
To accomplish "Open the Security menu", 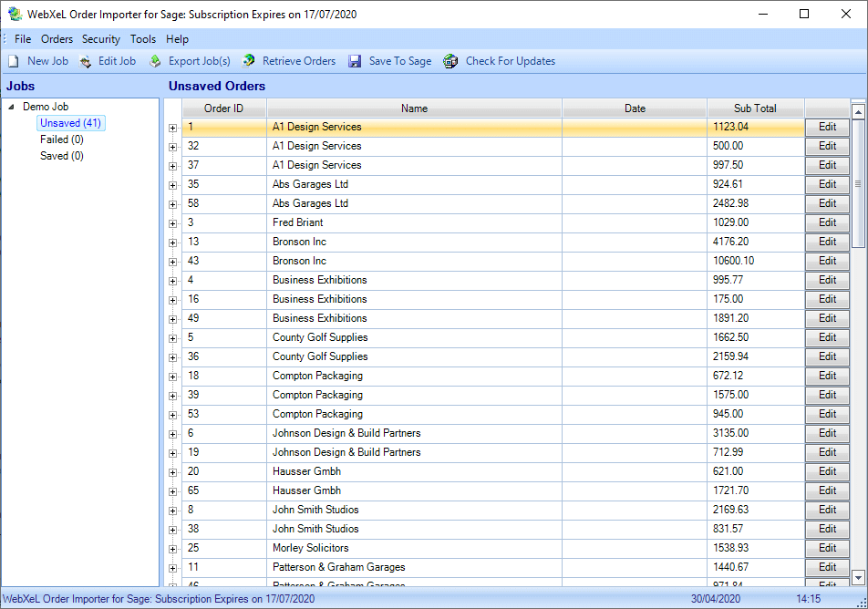I will 101,39.
